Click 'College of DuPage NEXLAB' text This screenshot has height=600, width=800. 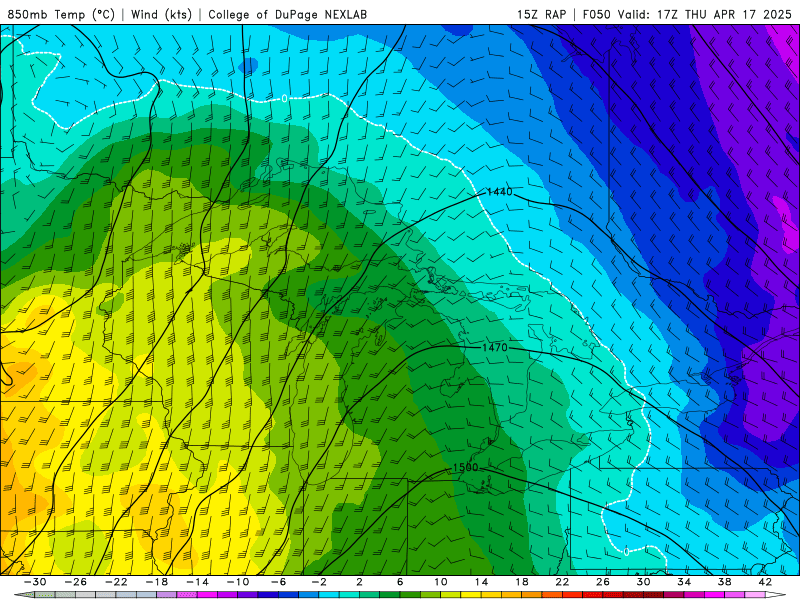click(287, 14)
